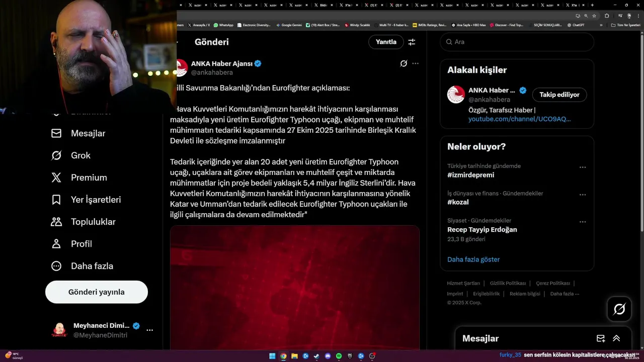Image resolution: width=644 pixels, height=362 pixels.
Task: Focus the Ara search field
Action: pyautogui.click(x=517, y=42)
